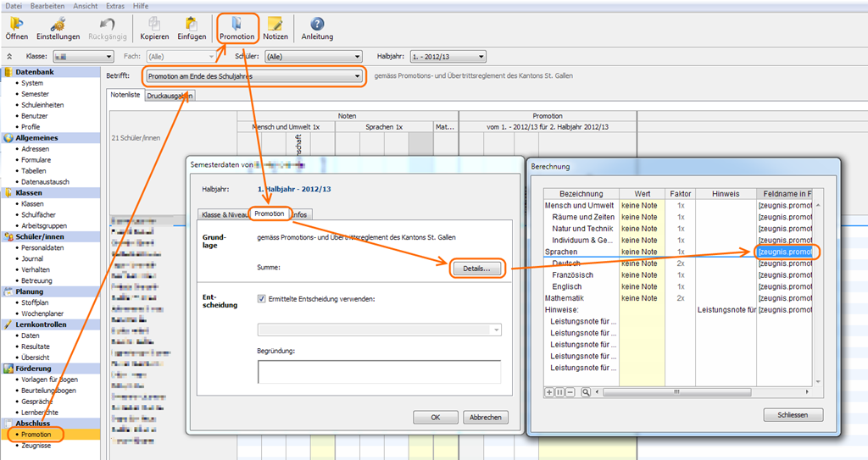Click the Einfügen clipboard icon

[x=192, y=25]
